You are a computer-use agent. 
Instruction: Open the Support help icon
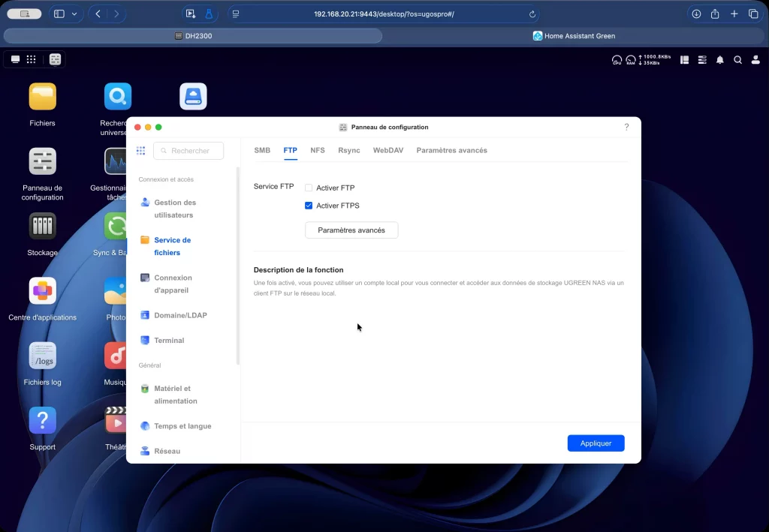(x=42, y=421)
